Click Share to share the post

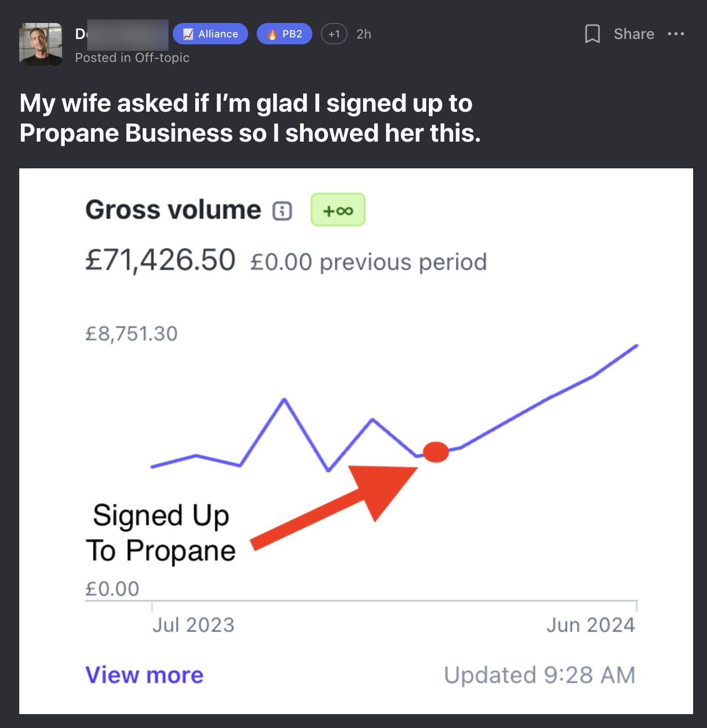point(633,34)
